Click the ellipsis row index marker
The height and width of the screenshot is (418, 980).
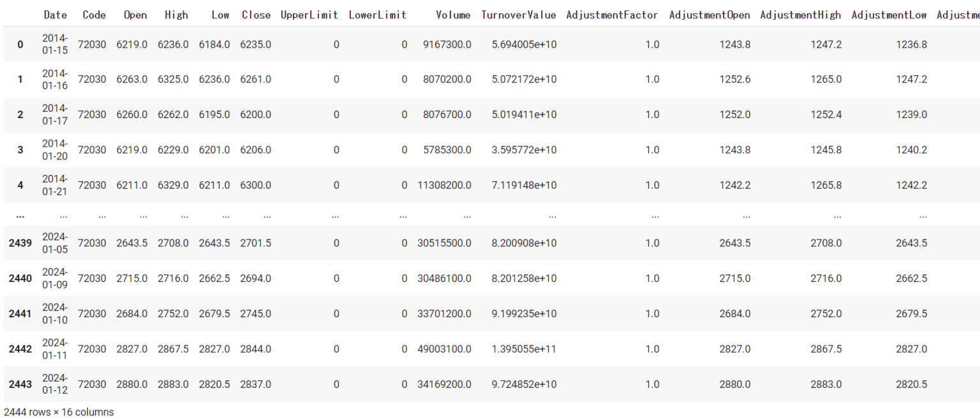pyautogui.click(x=20, y=216)
